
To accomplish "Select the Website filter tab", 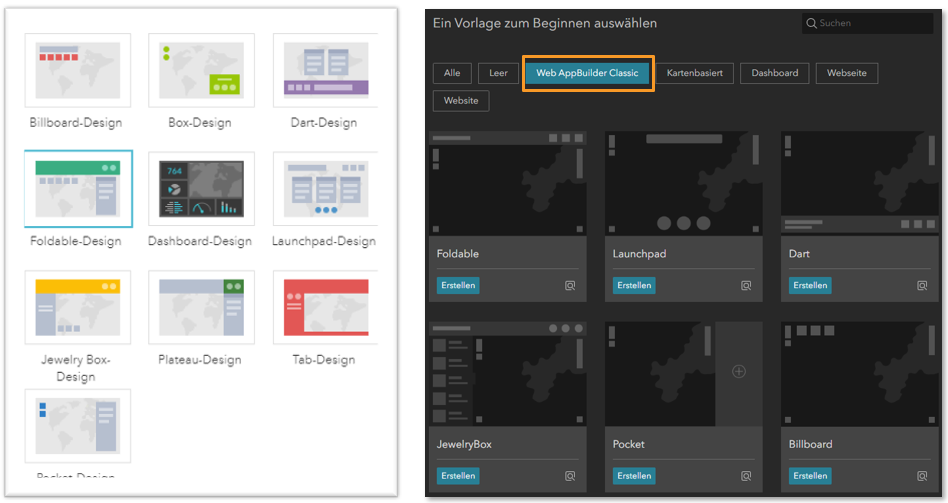I will tap(461, 101).
